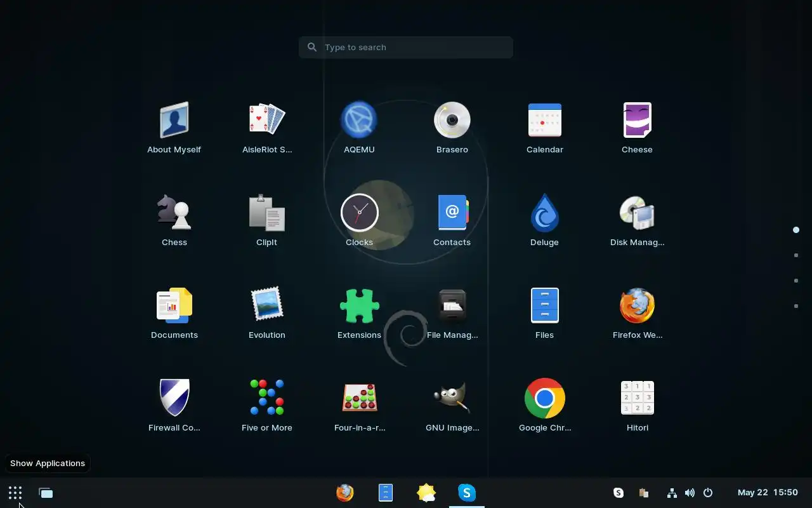Launch Hitori puzzle game
Screen dimensions: 812x508
[637, 406]
